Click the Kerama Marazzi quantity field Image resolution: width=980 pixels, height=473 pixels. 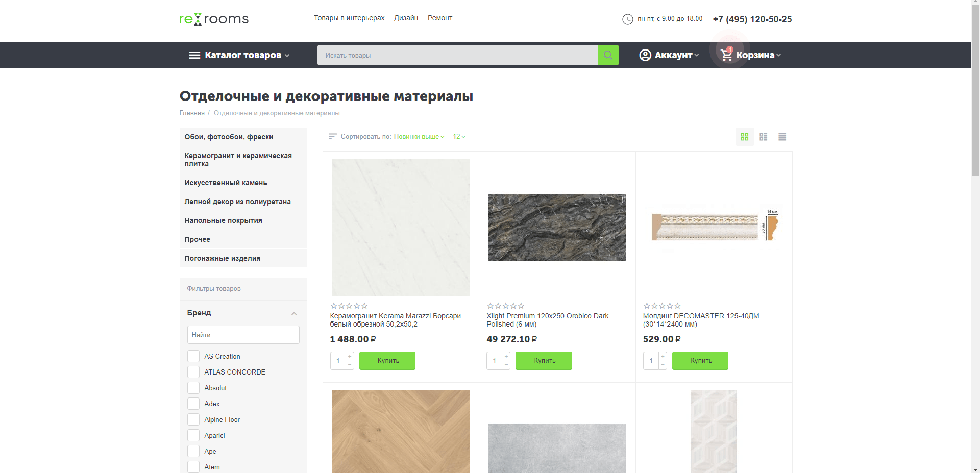338,361
